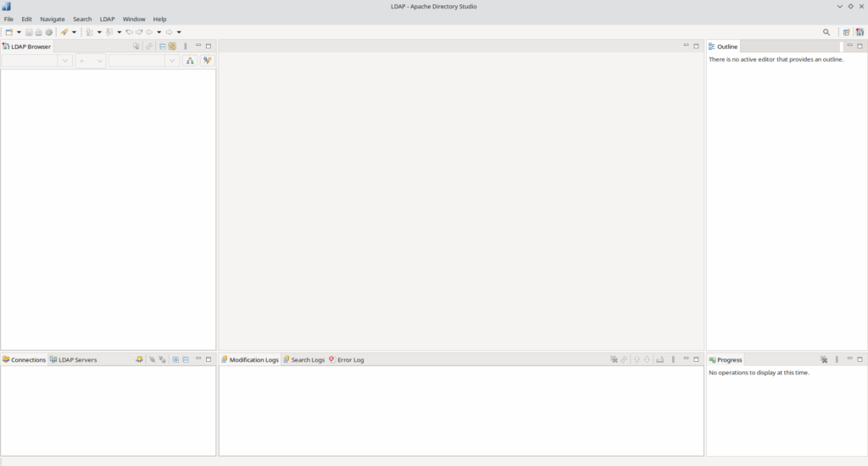Click the New Connection icon
The height and width of the screenshot is (466, 868).
coord(139,360)
